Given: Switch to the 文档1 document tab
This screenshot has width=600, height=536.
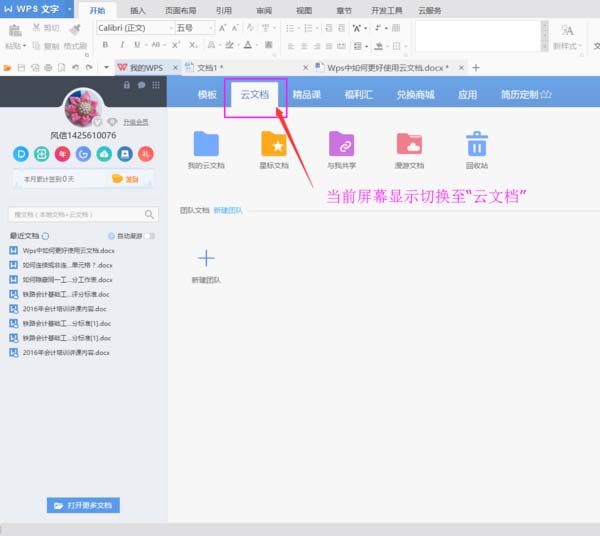Looking at the screenshot, I should tap(245, 68).
